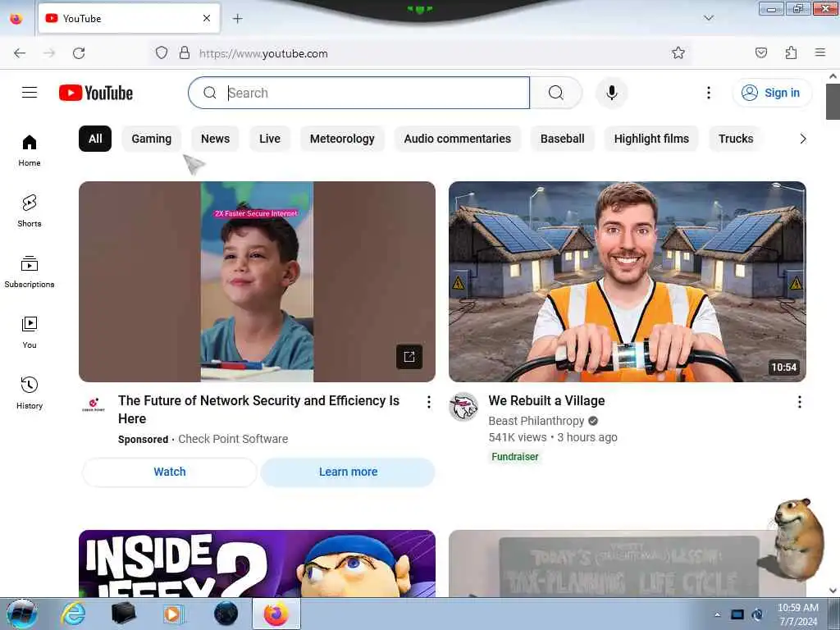Open Windows Start menu
The height and width of the screenshot is (630, 840).
22,614
